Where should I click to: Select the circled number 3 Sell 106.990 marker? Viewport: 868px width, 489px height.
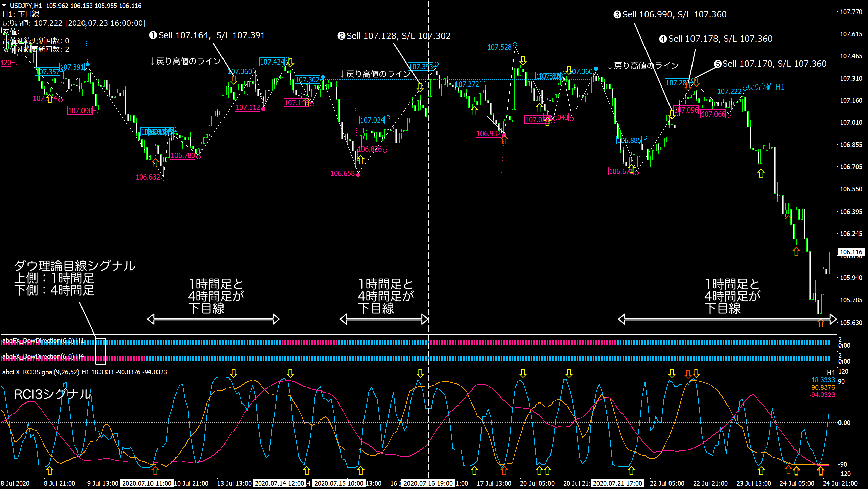(x=617, y=15)
